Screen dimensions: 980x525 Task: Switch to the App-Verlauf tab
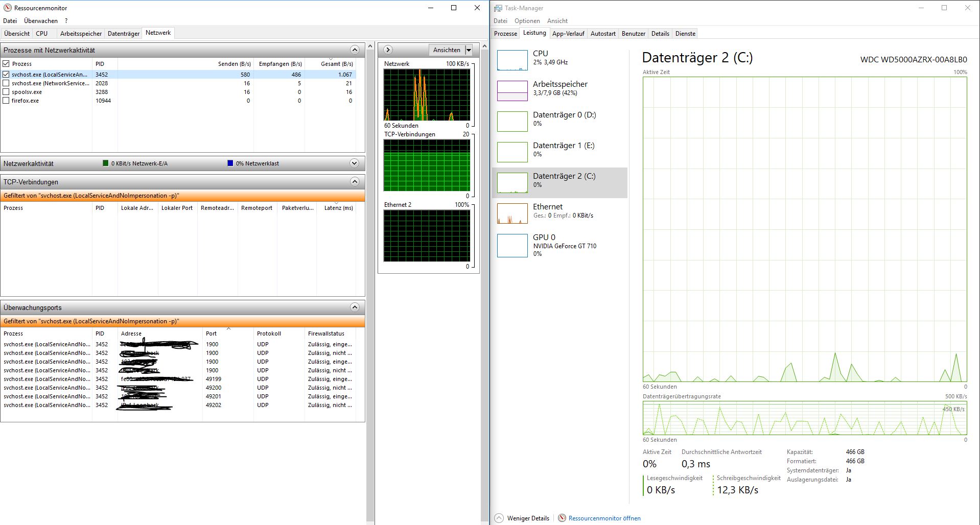(568, 34)
